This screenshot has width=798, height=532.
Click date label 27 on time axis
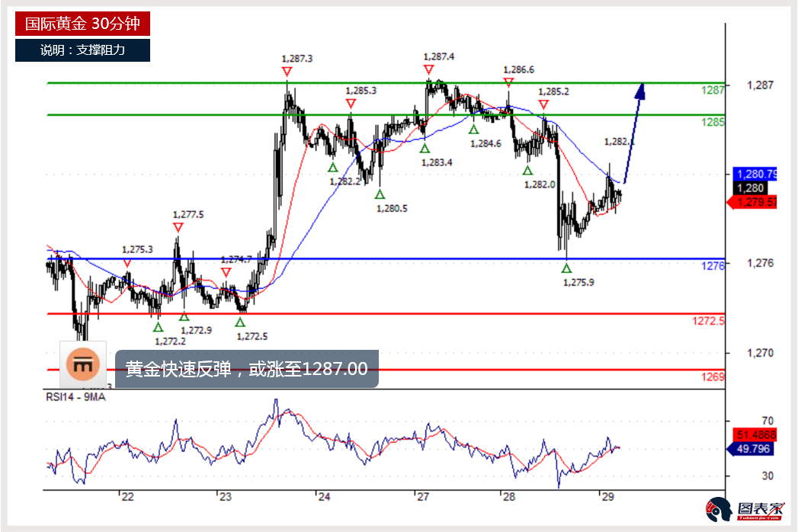tap(422, 497)
